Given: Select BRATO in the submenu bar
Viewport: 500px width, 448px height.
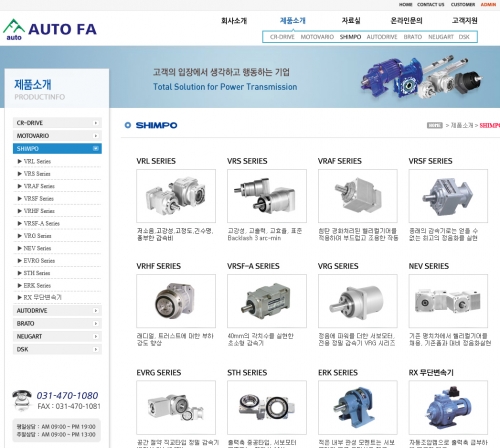Looking at the screenshot, I should [x=413, y=37].
